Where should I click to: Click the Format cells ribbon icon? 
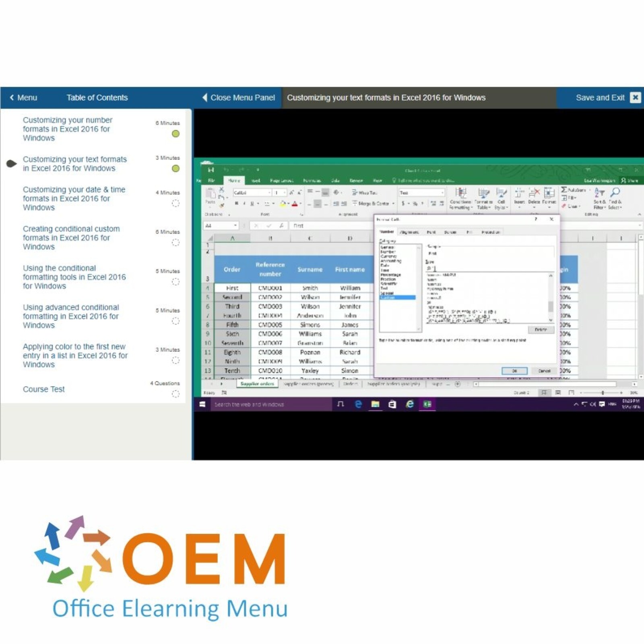pos(549,193)
